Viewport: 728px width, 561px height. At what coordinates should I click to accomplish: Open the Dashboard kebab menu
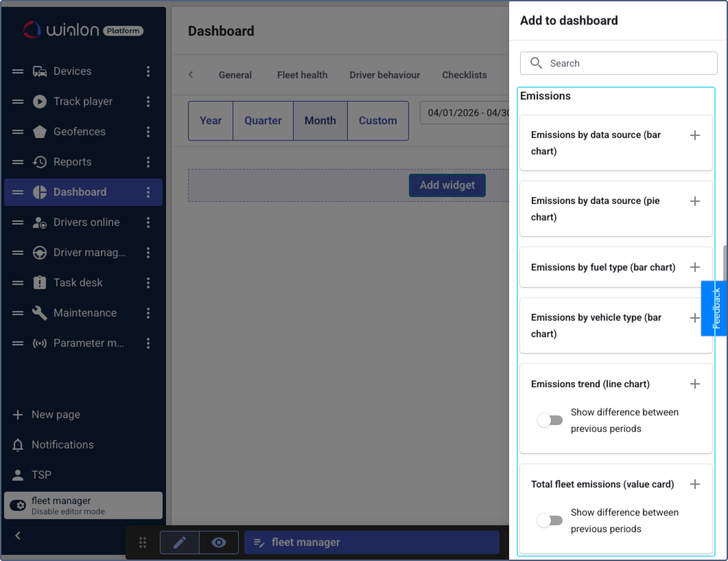[x=148, y=192]
